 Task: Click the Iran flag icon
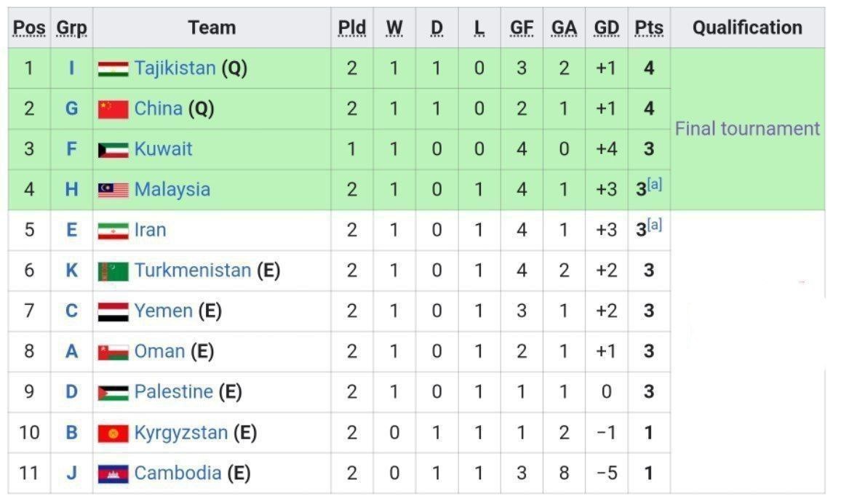(x=113, y=231)
